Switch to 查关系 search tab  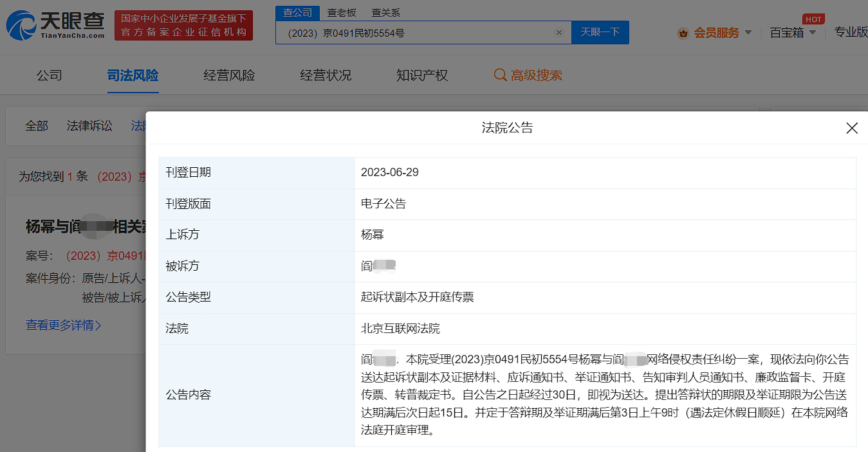click(385, 13)
